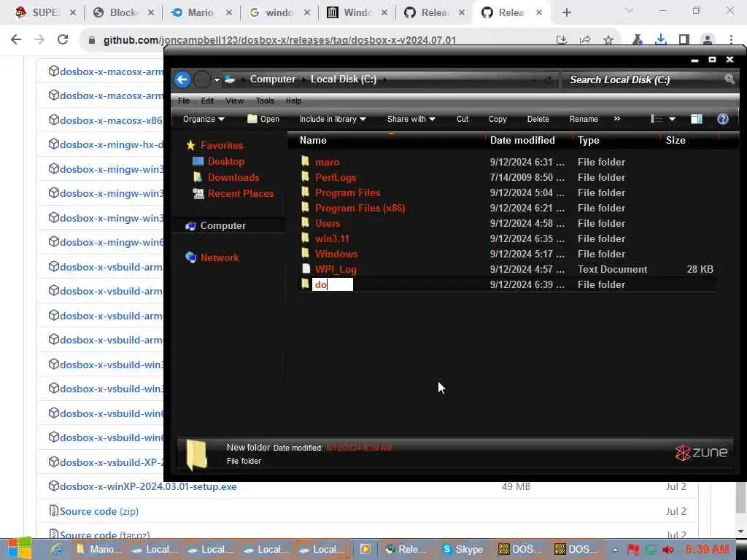747x560 pixels.
Task: Open dosbox-x-mingw-hx-d link in browser
Action: point(112,144)
